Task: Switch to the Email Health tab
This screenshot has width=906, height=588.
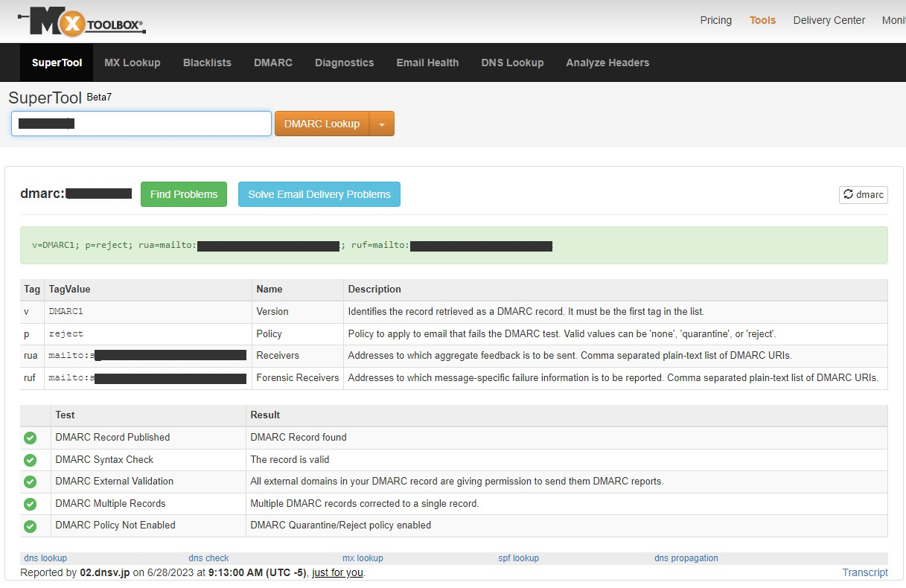Action: tap(428, 63)
